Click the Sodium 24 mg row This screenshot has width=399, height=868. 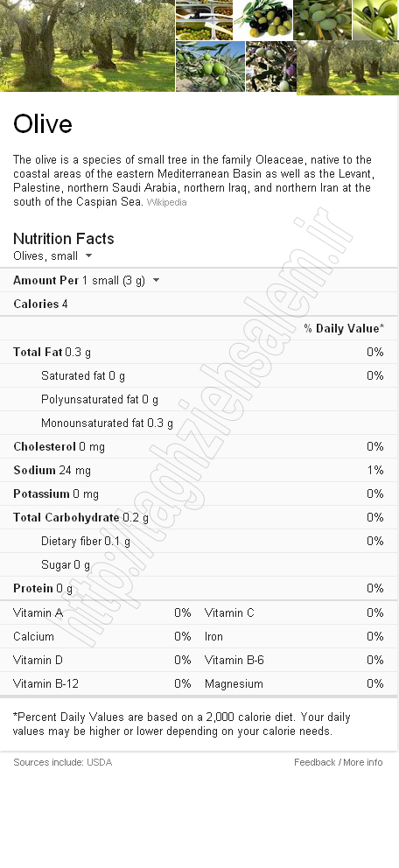[199, 470]
